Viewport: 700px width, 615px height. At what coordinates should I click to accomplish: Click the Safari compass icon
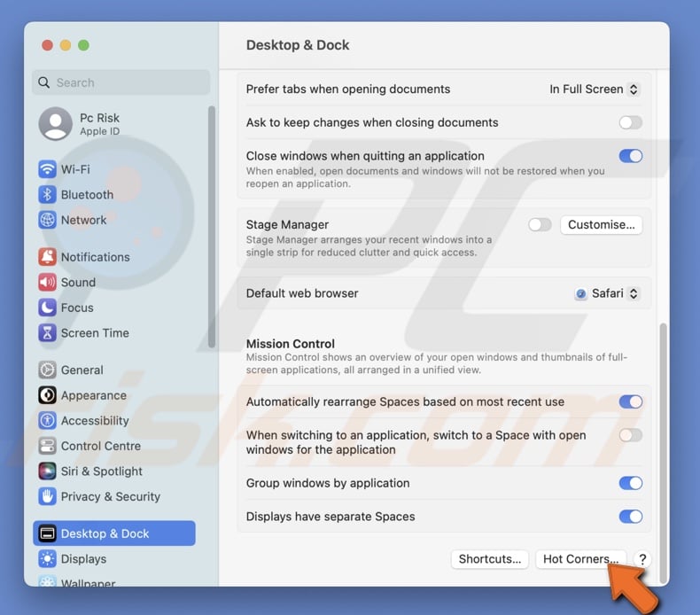click(580, 293)
